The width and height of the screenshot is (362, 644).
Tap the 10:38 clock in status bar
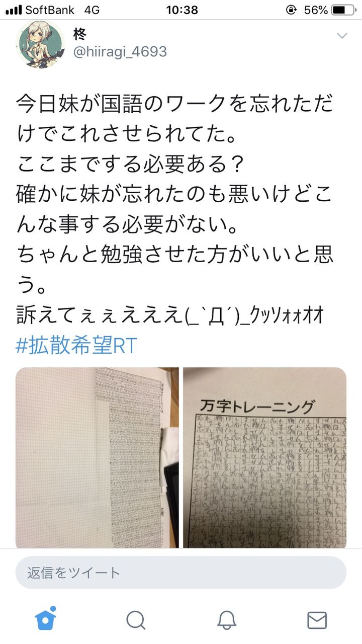click(x=182, y=10)
